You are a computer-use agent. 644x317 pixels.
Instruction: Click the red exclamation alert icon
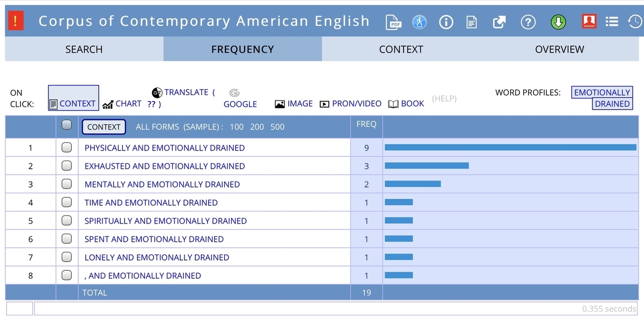16,21
